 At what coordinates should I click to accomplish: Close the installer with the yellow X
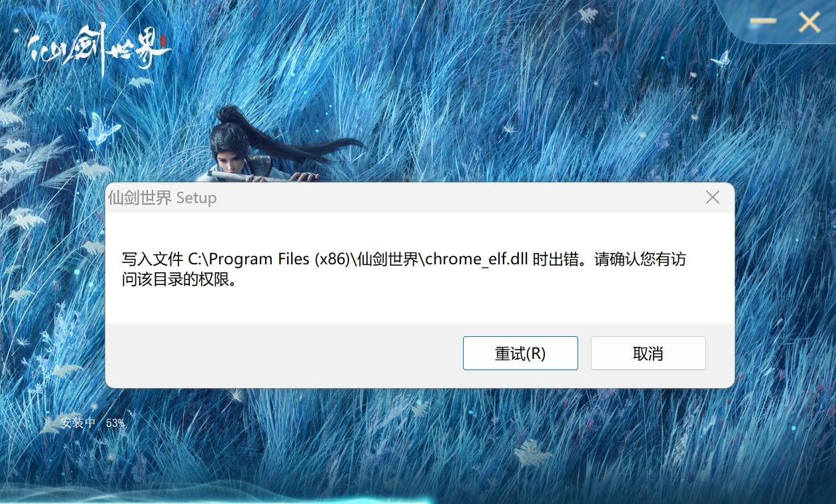[x=809, y=22]
